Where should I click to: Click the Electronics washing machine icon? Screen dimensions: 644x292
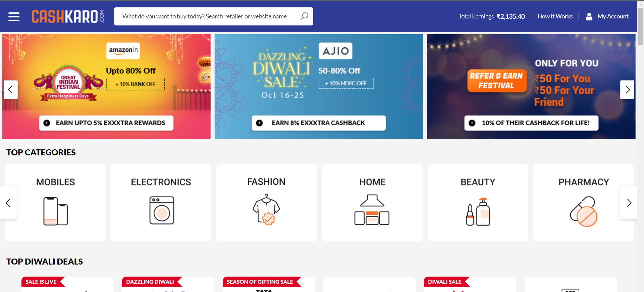[162, 210]
